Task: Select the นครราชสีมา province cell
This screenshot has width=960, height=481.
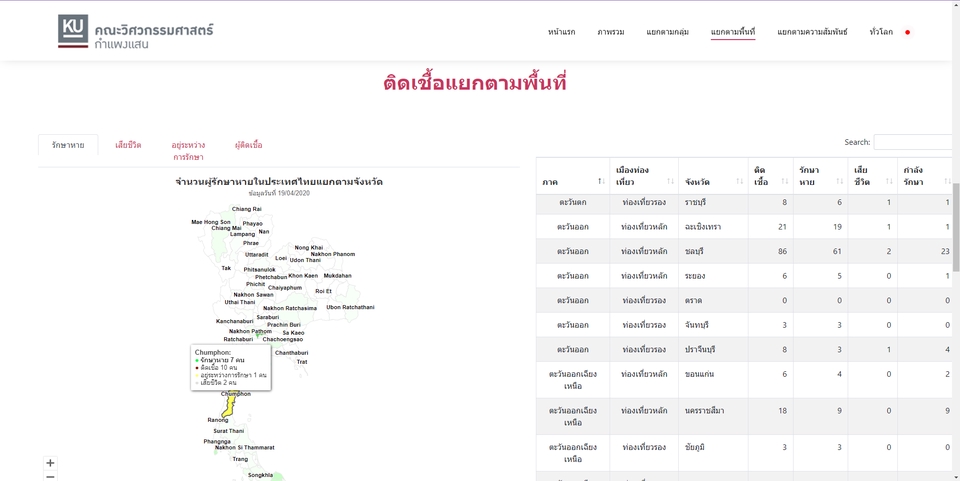Action: (713, 416)
